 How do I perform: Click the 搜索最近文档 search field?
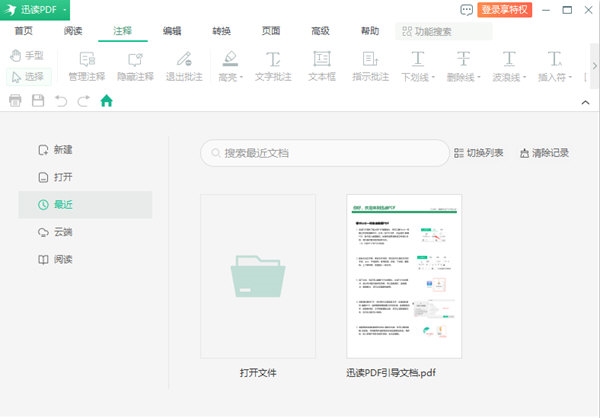[x=324, y=153]
